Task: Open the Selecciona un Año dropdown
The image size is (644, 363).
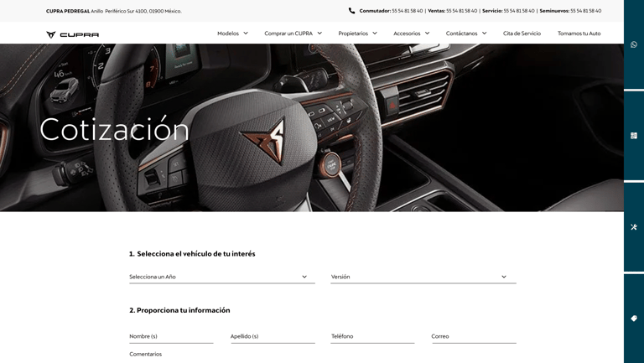Action: [221, 277]
